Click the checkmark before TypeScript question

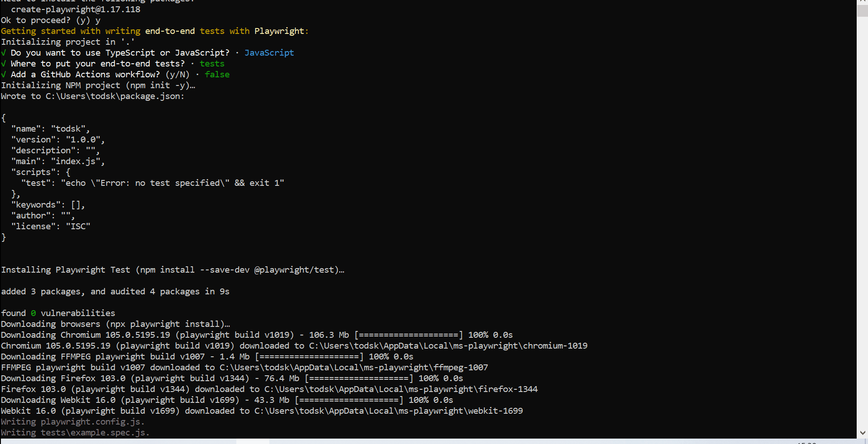(4, 53)
